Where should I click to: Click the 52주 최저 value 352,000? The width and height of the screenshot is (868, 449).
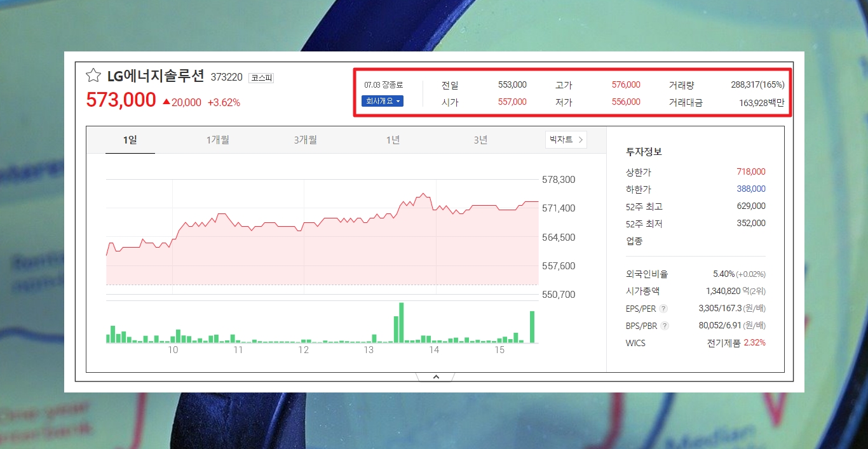pyautogui.click(x=751, y=223)
